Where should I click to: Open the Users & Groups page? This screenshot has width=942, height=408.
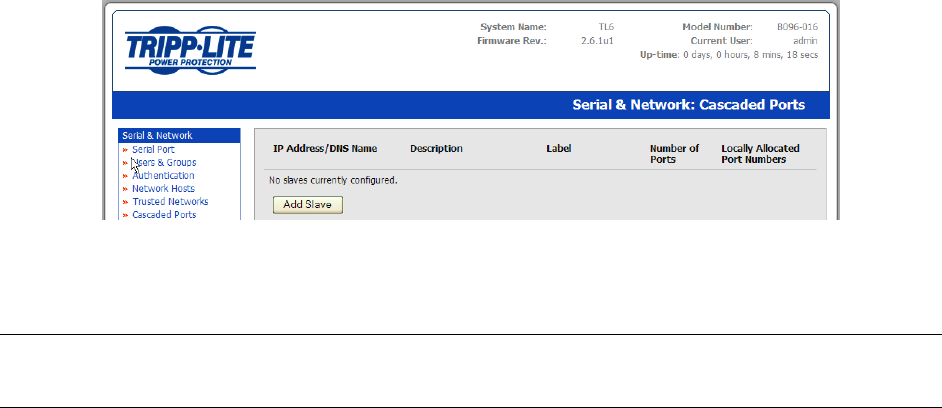pos(164,163)
